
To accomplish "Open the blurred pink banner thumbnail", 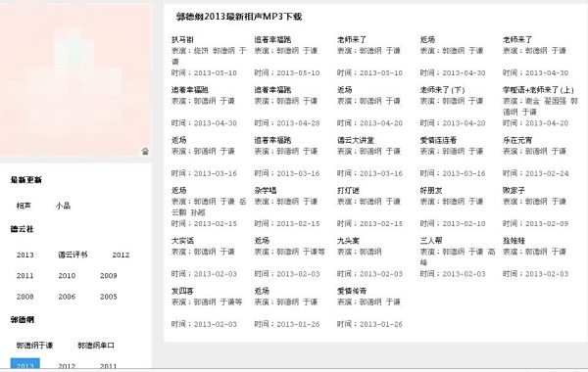I will (x=75, y=80).
